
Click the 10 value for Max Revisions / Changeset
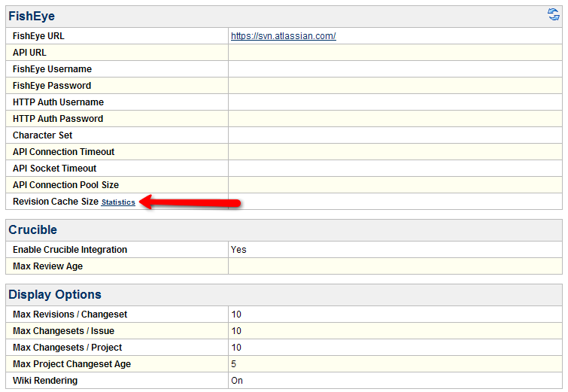(x=236, y=315)
